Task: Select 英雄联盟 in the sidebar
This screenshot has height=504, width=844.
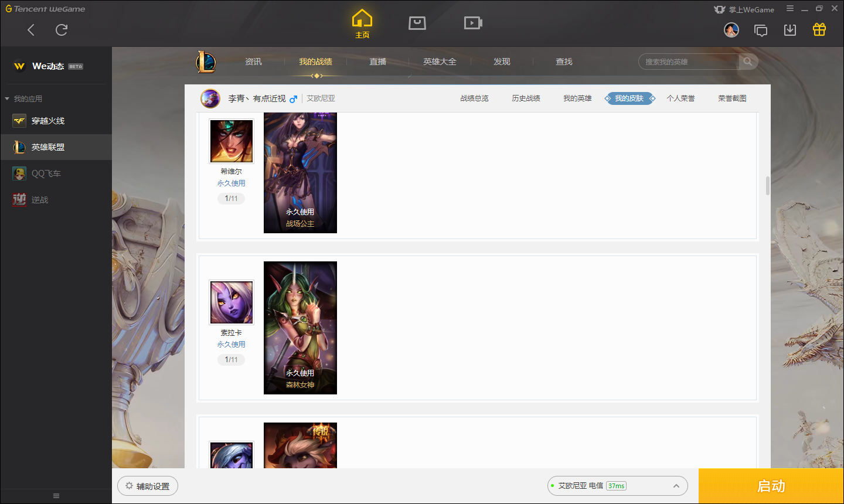Action: (56, 147)
